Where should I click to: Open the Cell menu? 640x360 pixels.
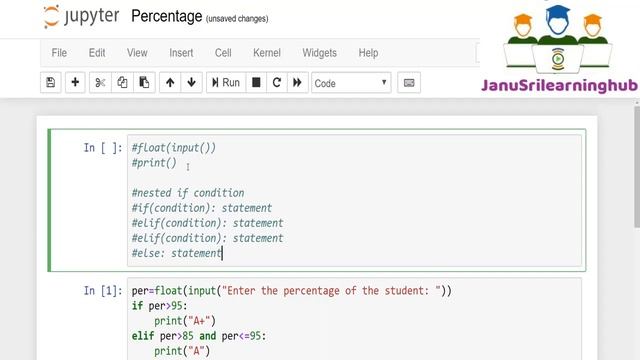click(x=223, y=53)
